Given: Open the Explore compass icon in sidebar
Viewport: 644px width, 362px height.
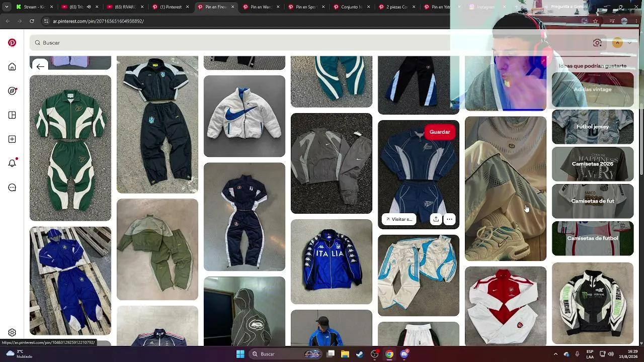Looking at the screenshot, I should 12,91.
